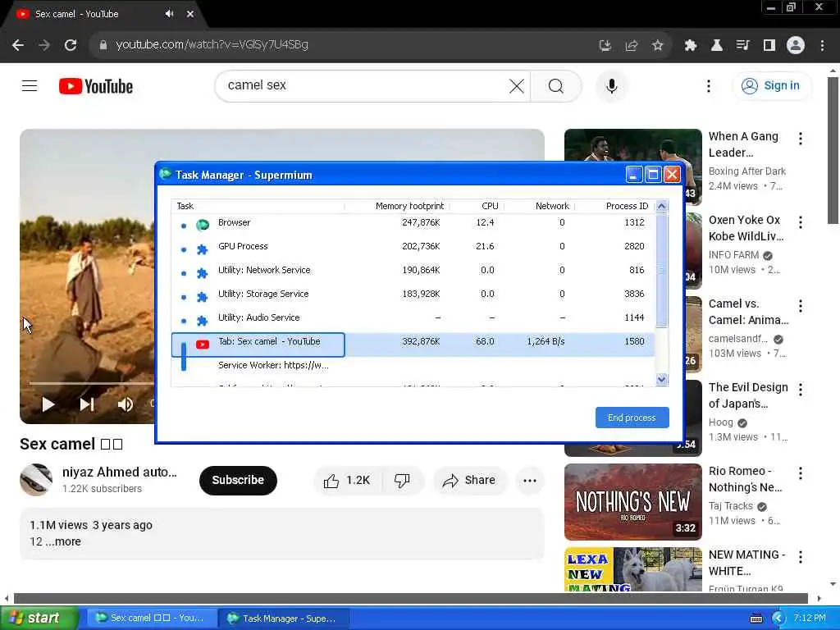Subscribe to niyaz Ahmed channel

point(238,481)
